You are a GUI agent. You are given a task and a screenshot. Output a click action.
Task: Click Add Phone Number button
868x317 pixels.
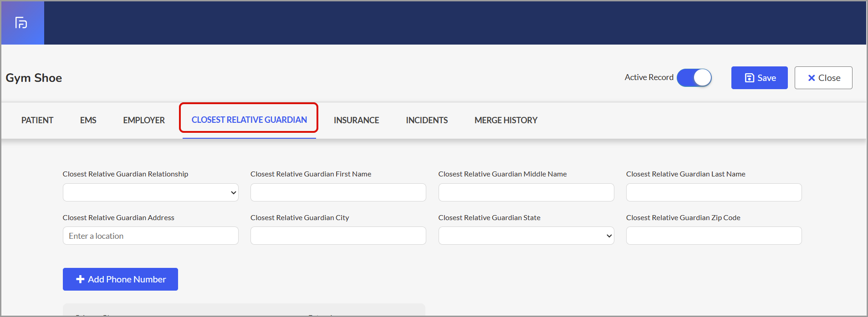click(x=120, y=279)
